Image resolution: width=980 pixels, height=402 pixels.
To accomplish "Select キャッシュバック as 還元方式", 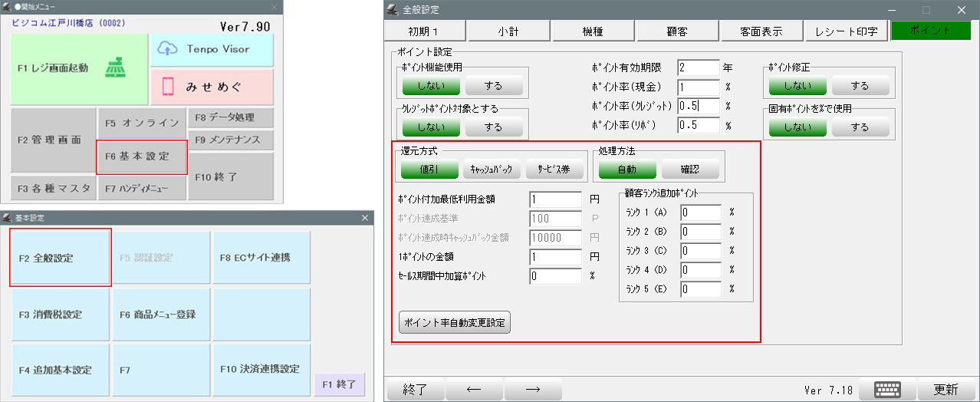I will (x=492, y=169).
